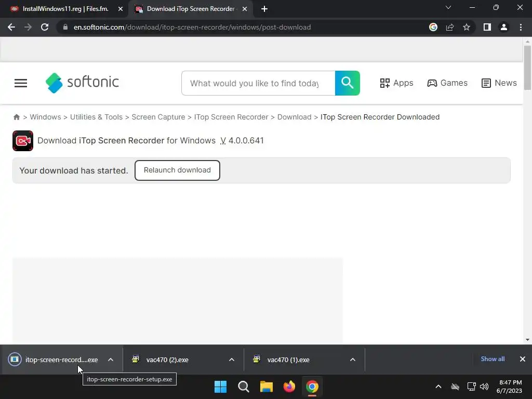
Task: Go to Download breadcrumb link
Action: point(294,117)
